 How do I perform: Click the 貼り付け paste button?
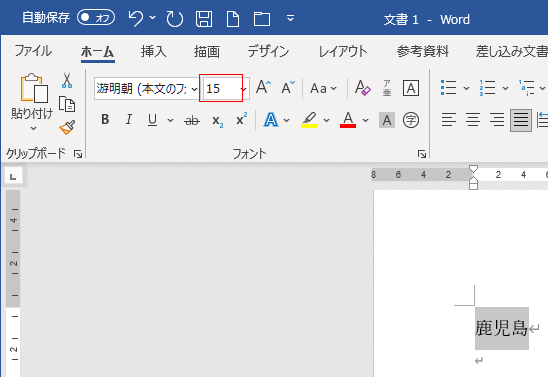(x=31, y=102)
